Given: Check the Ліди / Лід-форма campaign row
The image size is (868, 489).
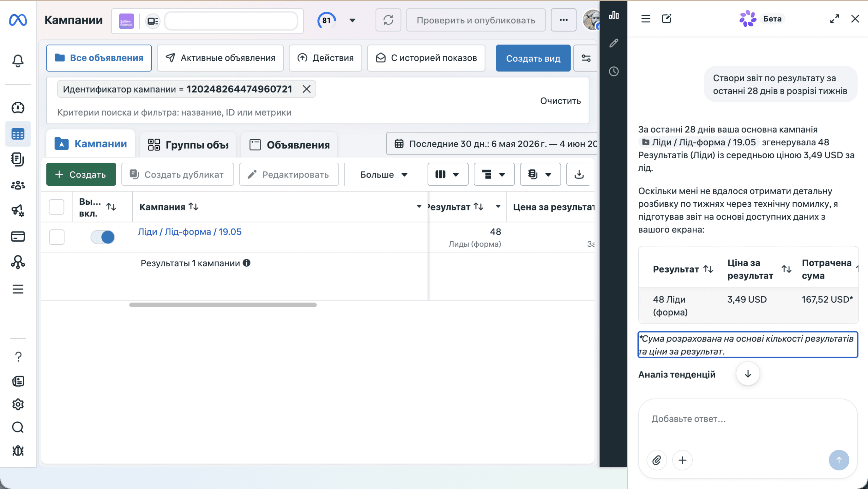Looking at the screenshot, I should (x=57, y=237).
